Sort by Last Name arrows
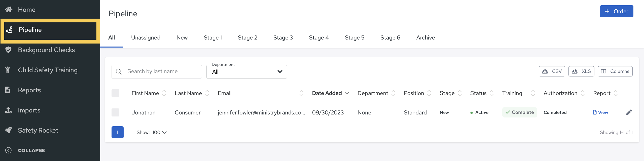This screenshot has width=644, height=161. click(x=207, y=93)
